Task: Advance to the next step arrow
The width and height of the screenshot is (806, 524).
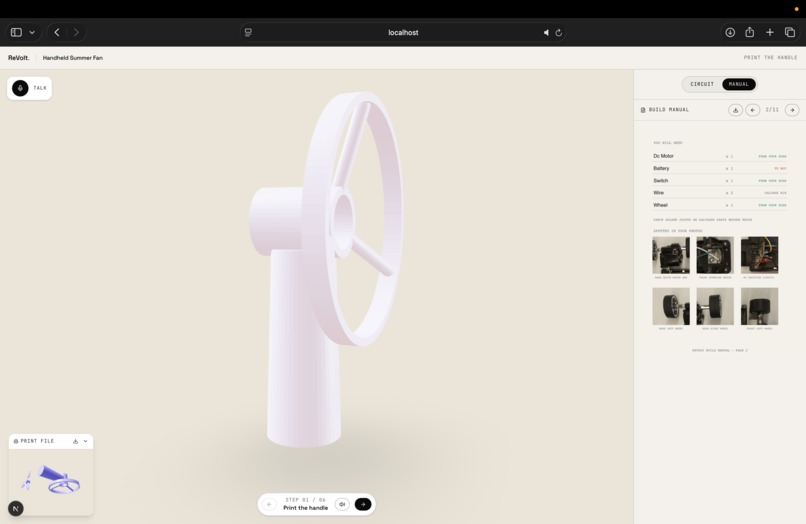Action: pos(363,504)
